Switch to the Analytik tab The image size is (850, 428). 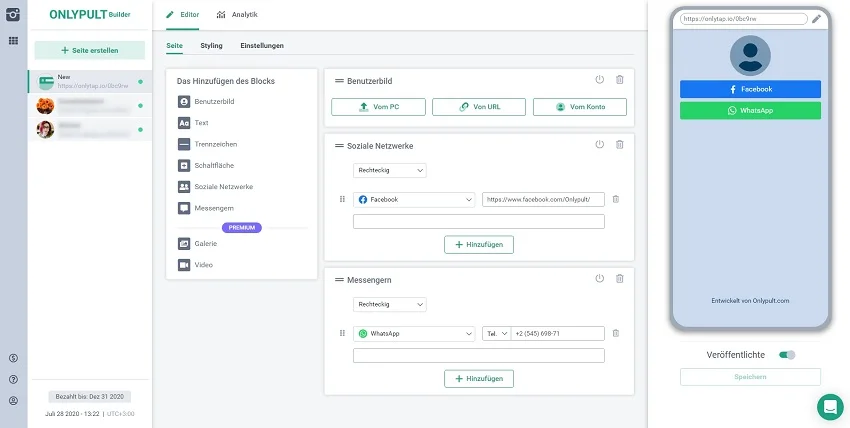coord(237,15)
